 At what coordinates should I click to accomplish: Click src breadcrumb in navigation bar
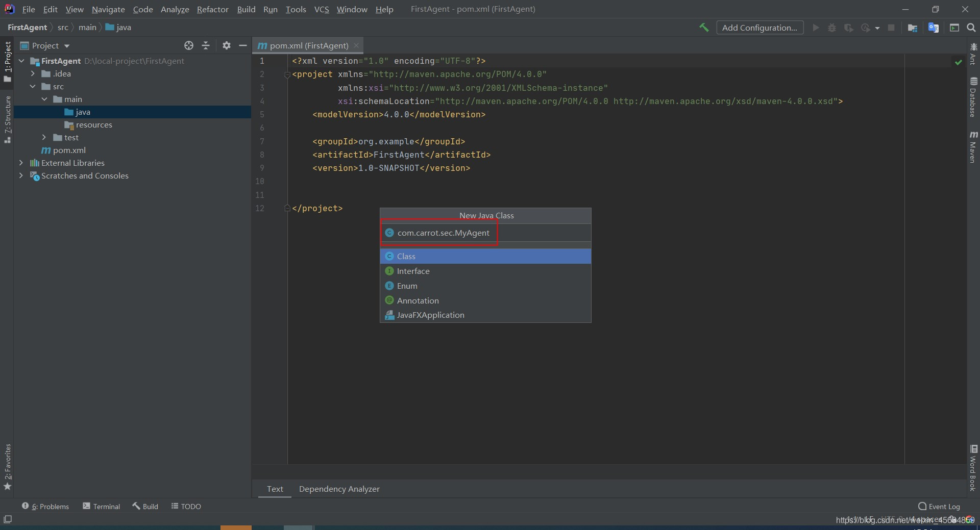click(63, 28)
